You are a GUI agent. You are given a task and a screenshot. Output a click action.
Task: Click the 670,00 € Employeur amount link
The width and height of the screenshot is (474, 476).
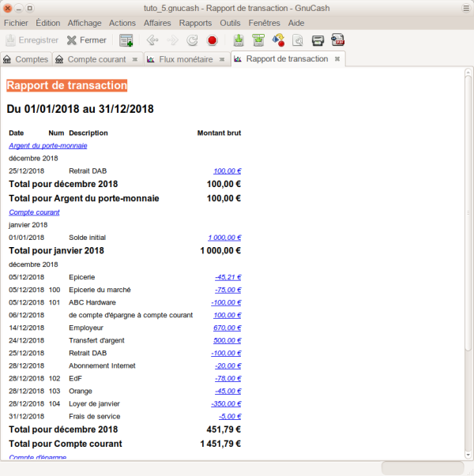(227, 328)
